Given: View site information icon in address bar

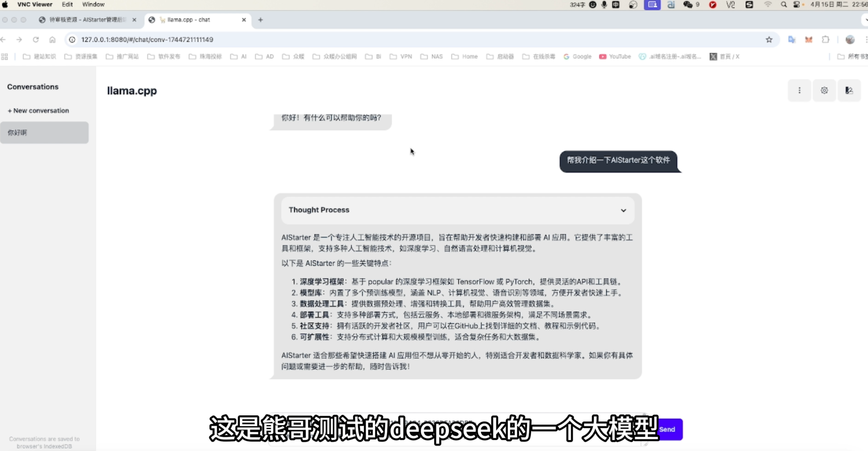Looking at the screenshot, I should [72, 40].
